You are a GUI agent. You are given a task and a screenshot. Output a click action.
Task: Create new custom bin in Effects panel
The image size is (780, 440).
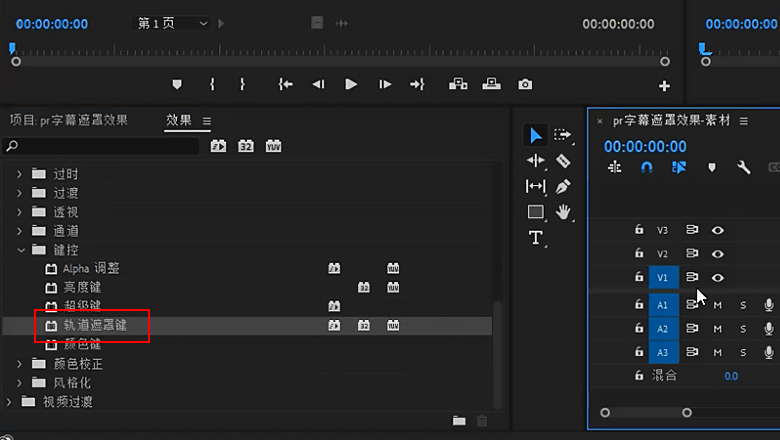tap(459, 421)
